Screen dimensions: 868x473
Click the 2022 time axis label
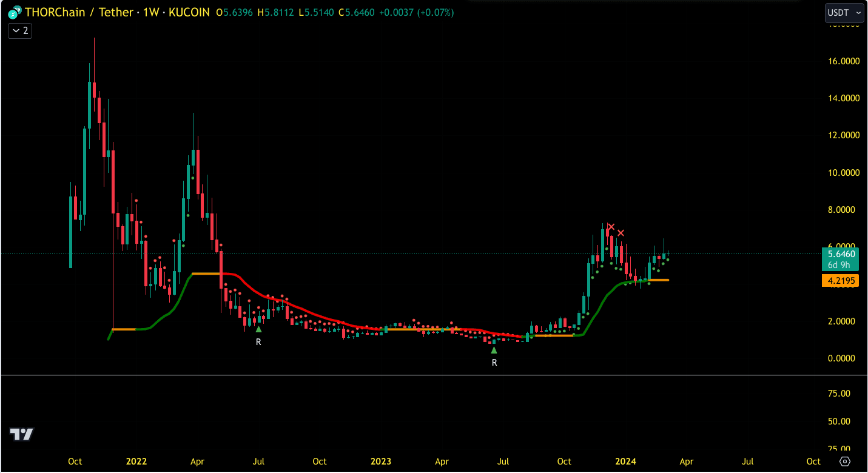pyautogui.click(x=136, y=461)
